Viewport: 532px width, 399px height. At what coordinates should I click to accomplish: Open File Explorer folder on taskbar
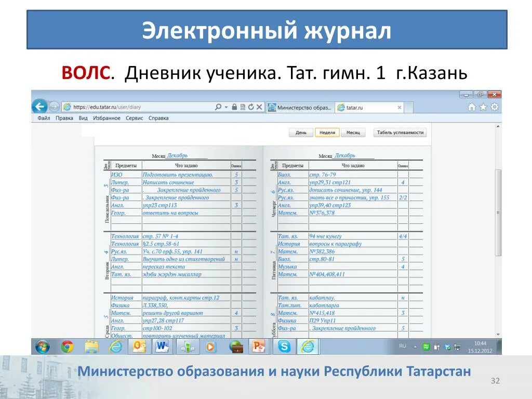[x=91, y=347]
